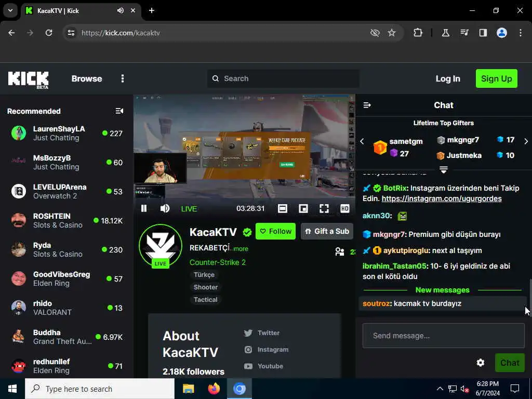Open File Explorer from the taskbar
The width and height of the screenshot is (532, 399).
(x=188, y=389)
